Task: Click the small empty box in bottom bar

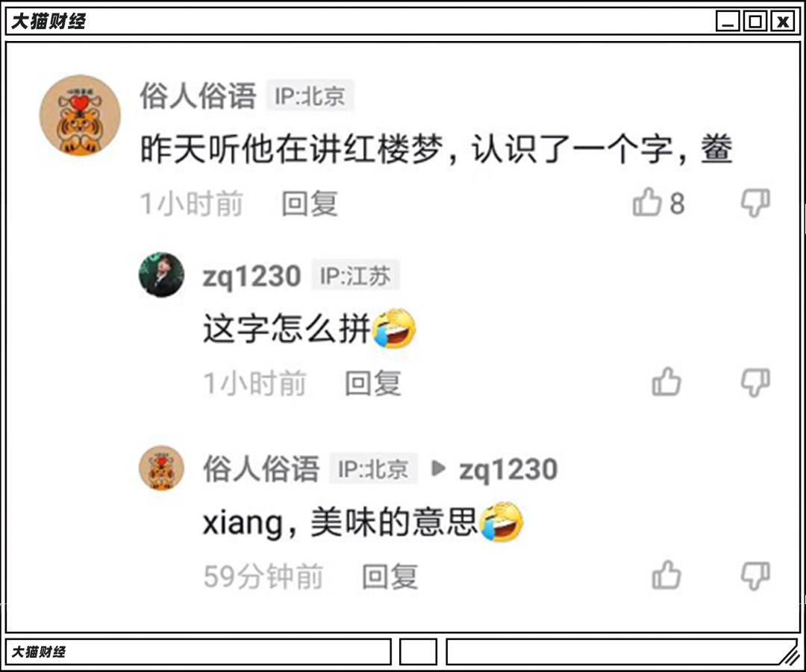Action: pyautogui.click(x=419, y=652)
